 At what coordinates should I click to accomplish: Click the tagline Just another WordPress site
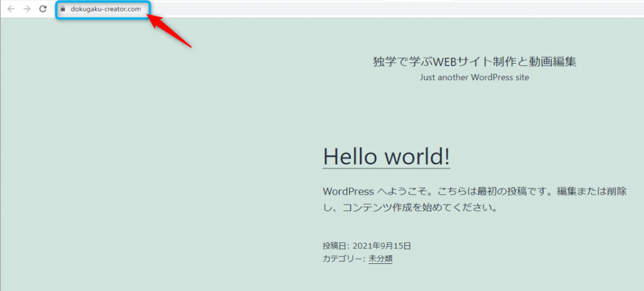coord(474,77)
